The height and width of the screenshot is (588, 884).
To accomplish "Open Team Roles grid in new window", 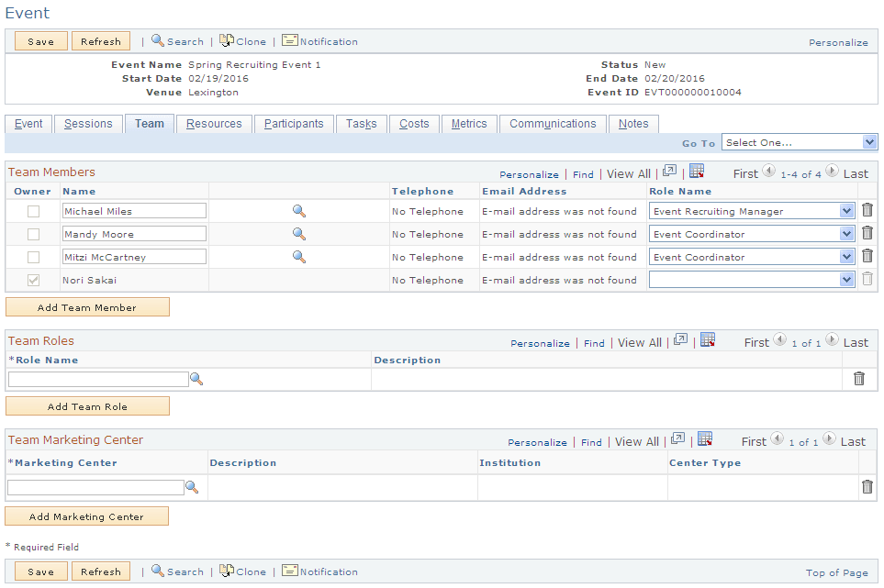I will pos(680,339).
